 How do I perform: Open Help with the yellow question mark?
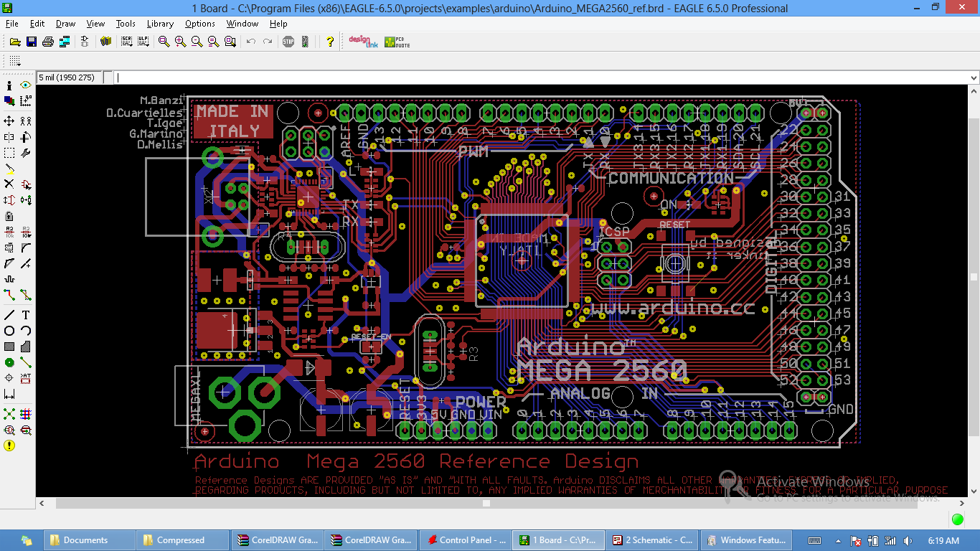pyautogui.click(x=330, y=42)
